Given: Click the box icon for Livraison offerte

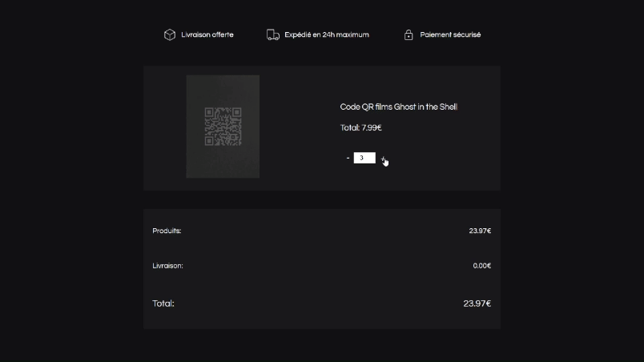Looking at the screenshot, I should click(x=169, y=34).
